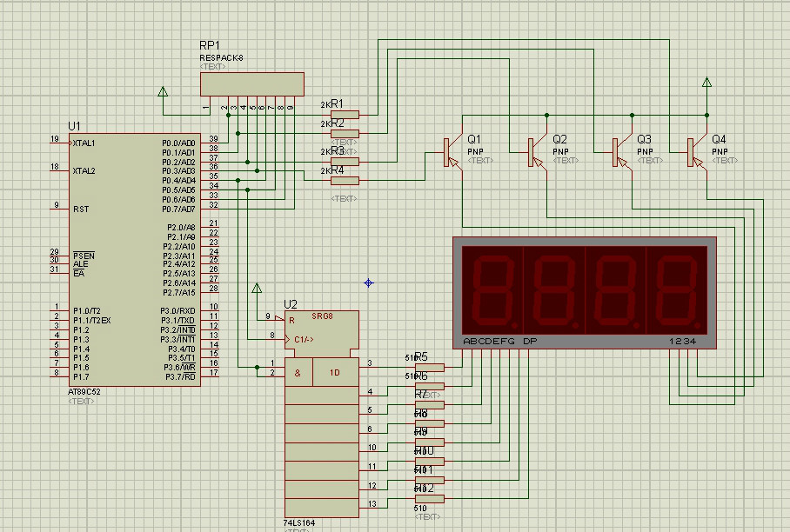Viewport: 790px width, 532px height.
Task: Select resistor R5 at U2 output pin 3
Action: pos(430,366)
